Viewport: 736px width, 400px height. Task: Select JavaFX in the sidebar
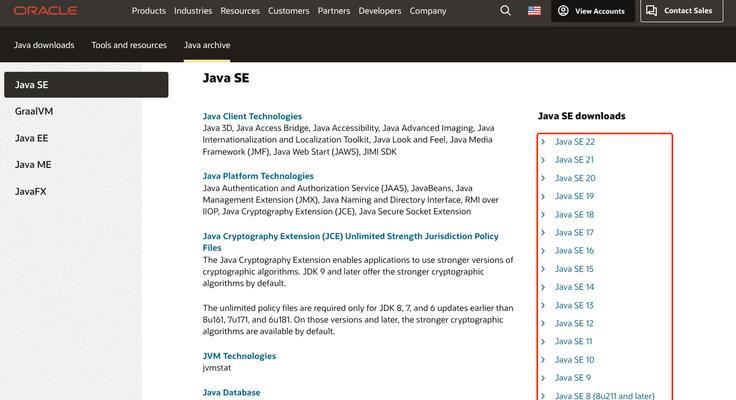[31, 192]
